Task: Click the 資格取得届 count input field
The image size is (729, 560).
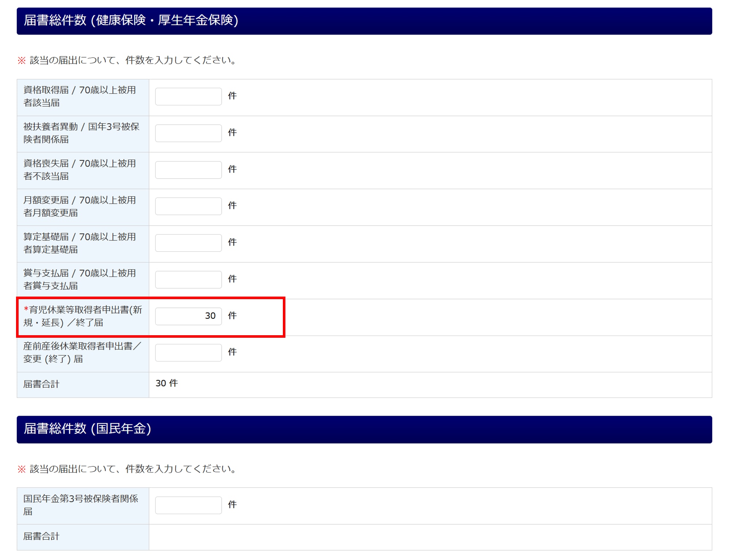Action: pos(188,97)
